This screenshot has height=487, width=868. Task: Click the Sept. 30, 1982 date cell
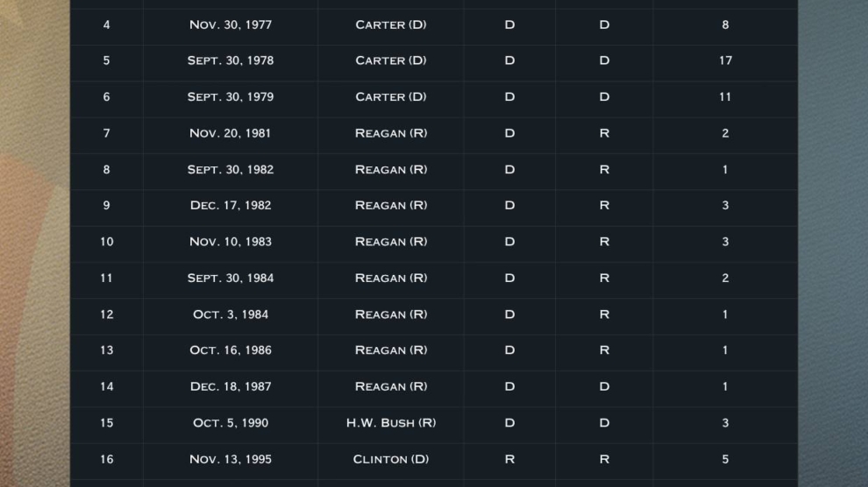231,170
